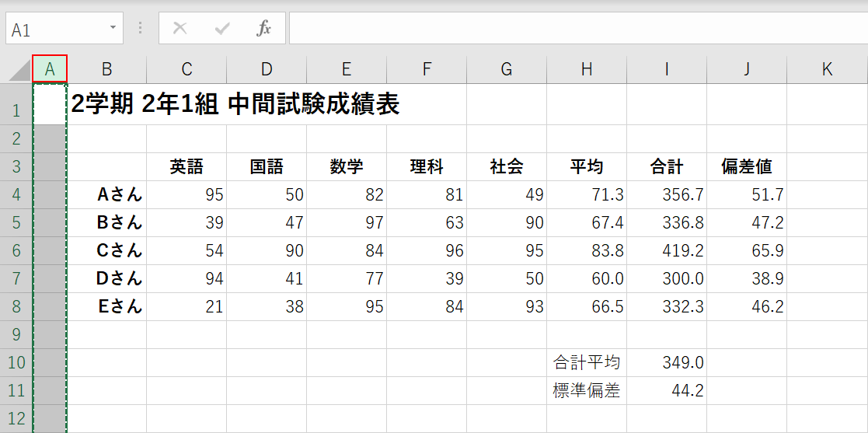Click the 偏差値 header cell
The height and width of the screenshot is (433, 868).
click(x=747, y=166)
